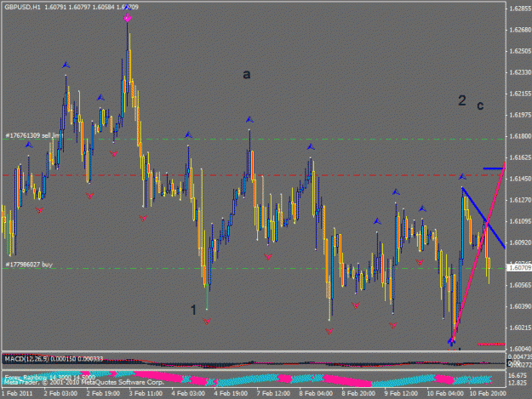This screenshot has height=399, width=532.
Task: Select the text annotation "a"
Action: pyautogui.click(x=247, y=74)
